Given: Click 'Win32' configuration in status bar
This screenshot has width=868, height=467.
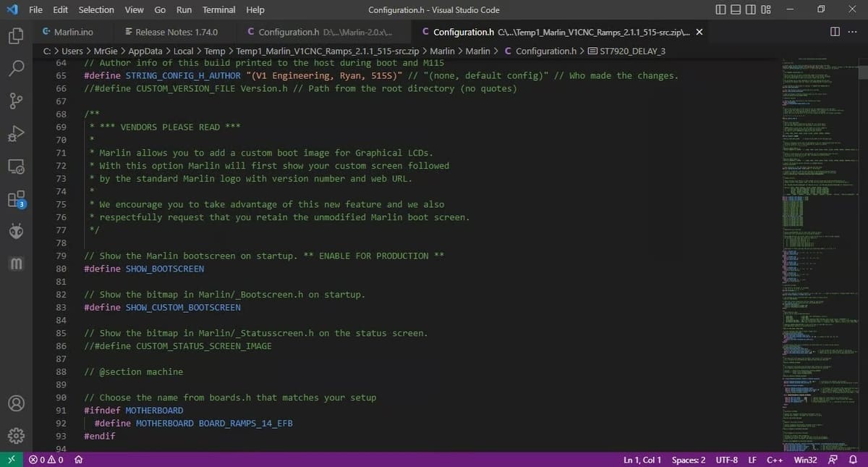Looking at the screenshot, I should pyautogui.click(x=805, y=460).
